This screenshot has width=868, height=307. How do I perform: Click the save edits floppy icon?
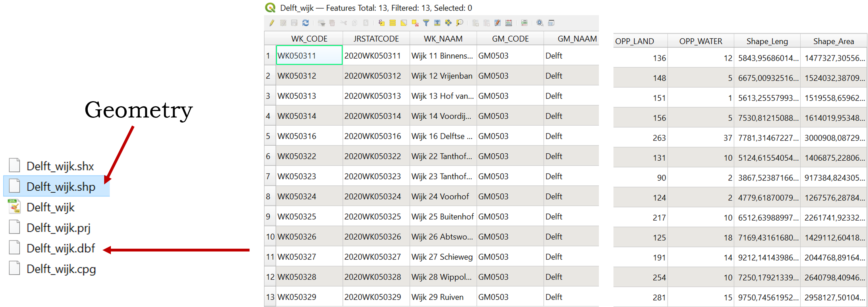coord(294,23)
